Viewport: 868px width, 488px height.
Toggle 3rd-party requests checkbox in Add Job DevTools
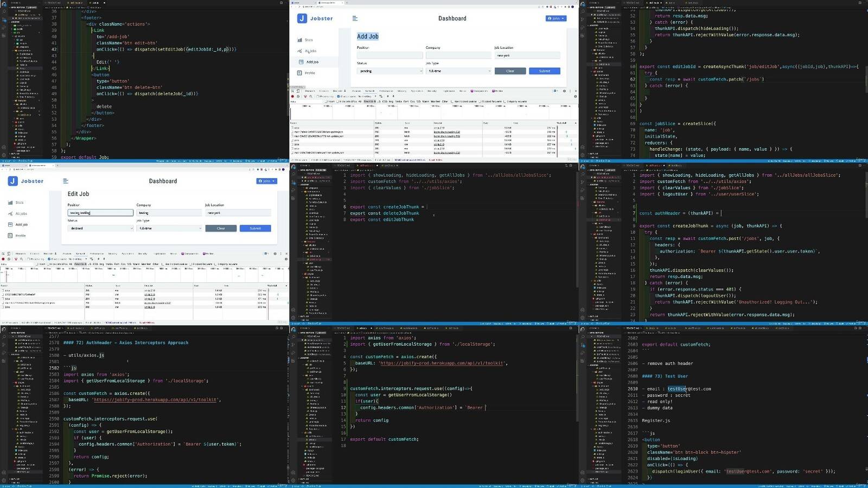[505, 102]
